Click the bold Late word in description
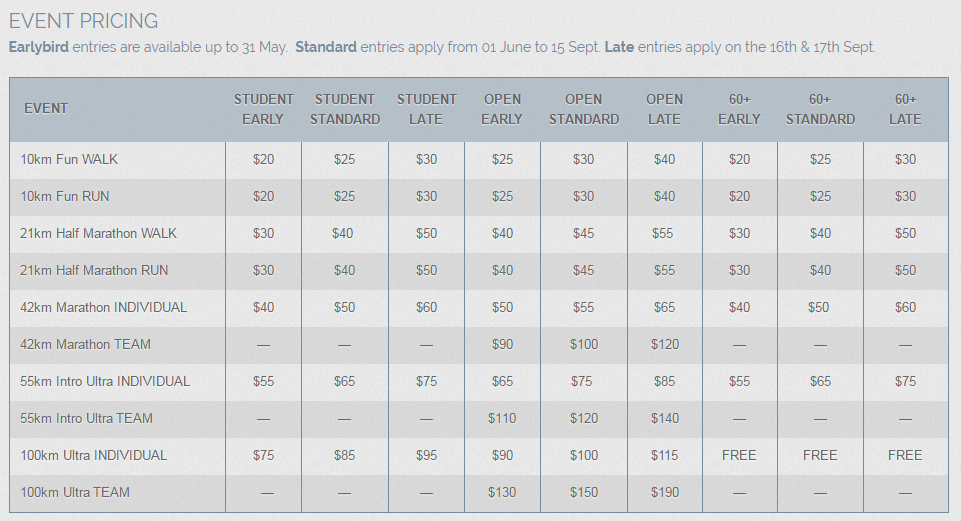Viewport: 961px width, 521px height. (x=619, y=47)
